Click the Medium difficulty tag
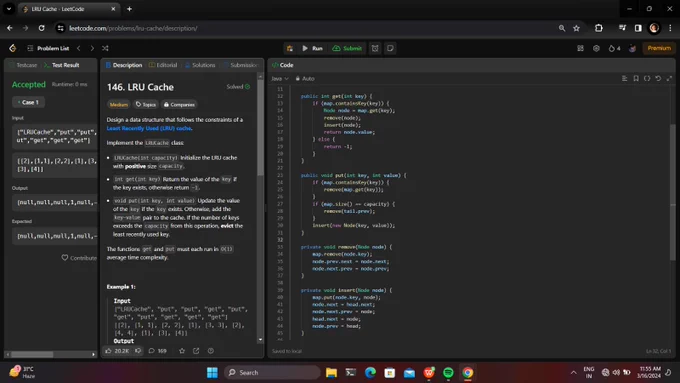This screenshot has height=383, width=680. (x=118, y=105)
